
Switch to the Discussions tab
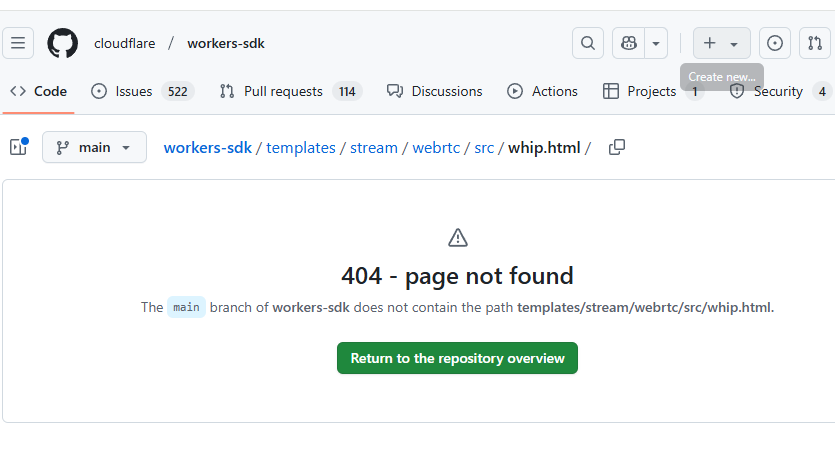[x=435, y=92]
